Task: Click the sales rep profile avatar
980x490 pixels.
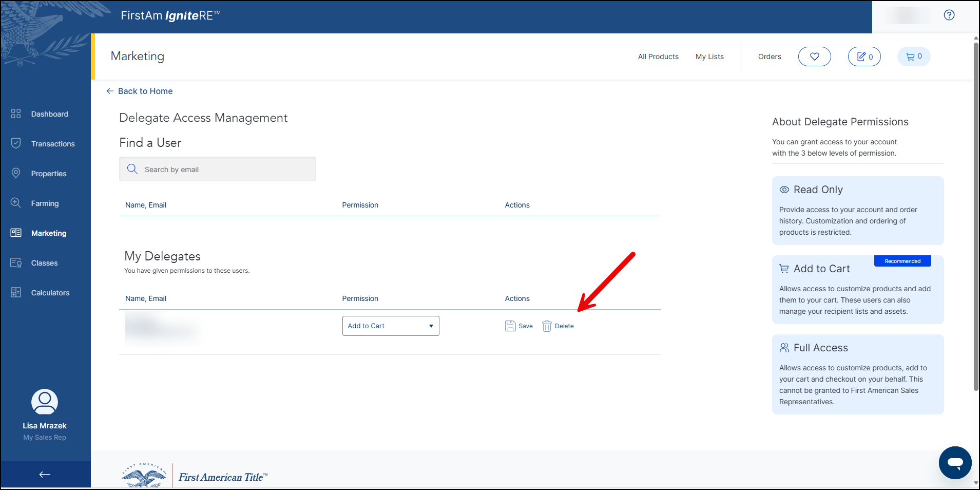Action: click(x=45, y=402)
